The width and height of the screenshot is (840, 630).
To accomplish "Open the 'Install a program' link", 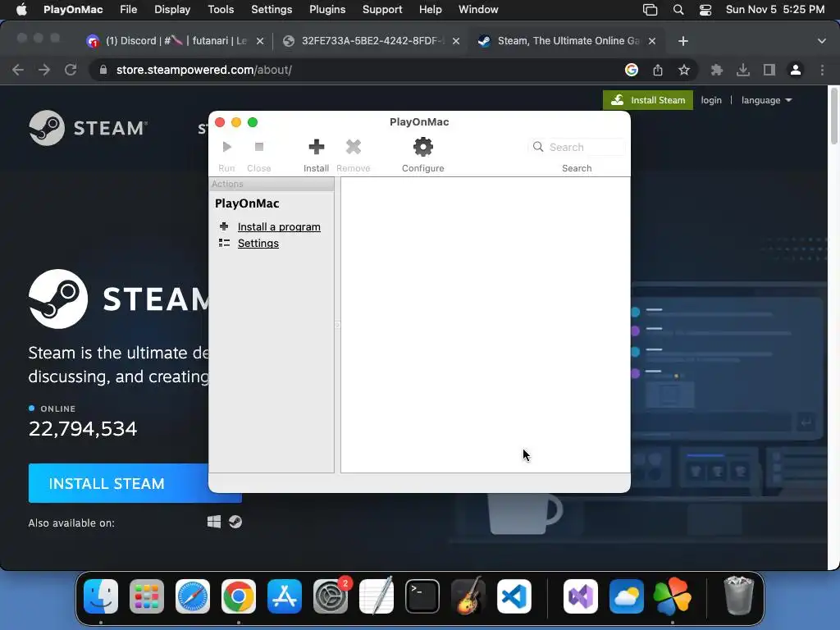I will pos(279,226).
